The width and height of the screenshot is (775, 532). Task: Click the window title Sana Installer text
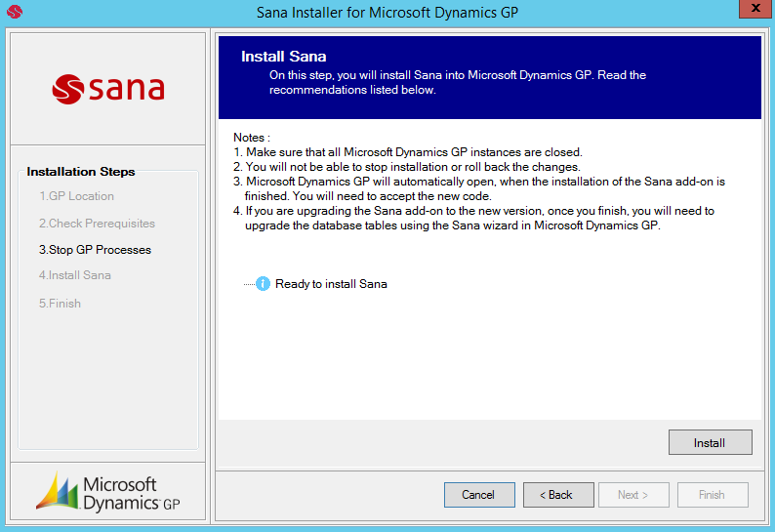(387, 12)
